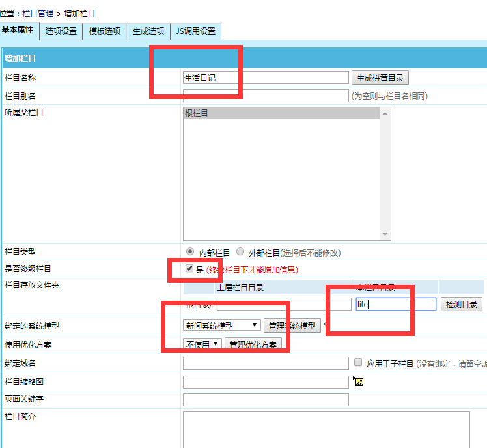Click the 为空则与栏目名相同 hint text
487x448 pixels.
[389, 96]
